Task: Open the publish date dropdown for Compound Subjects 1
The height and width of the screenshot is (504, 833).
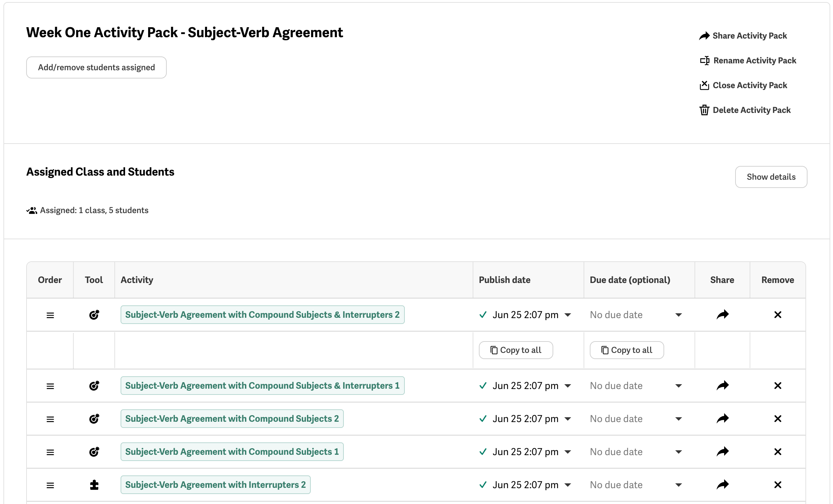Action: pyautogui.click(x=568, y=452)
